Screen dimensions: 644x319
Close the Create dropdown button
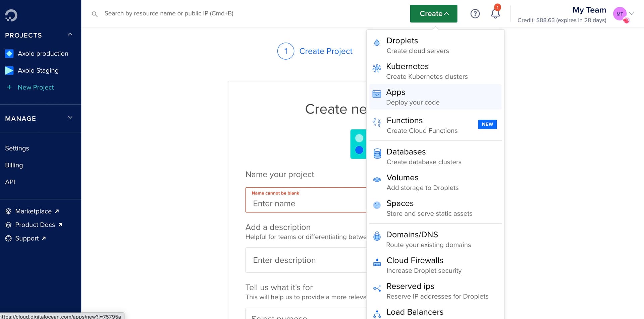433,14
